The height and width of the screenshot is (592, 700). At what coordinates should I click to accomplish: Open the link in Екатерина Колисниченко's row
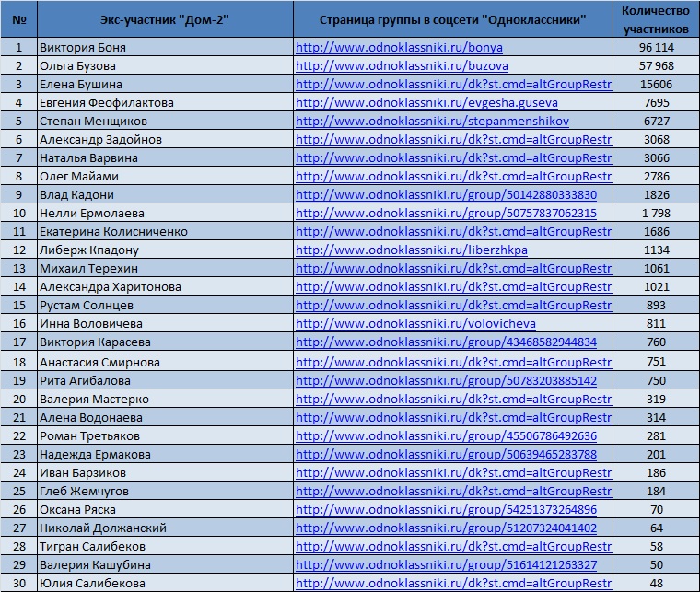pos(453,231)
